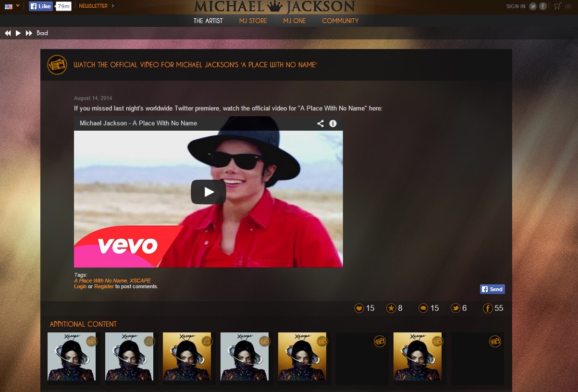Open the last gold Xscape thumbnail
The image size is (578, 392).
coord(418,356)
